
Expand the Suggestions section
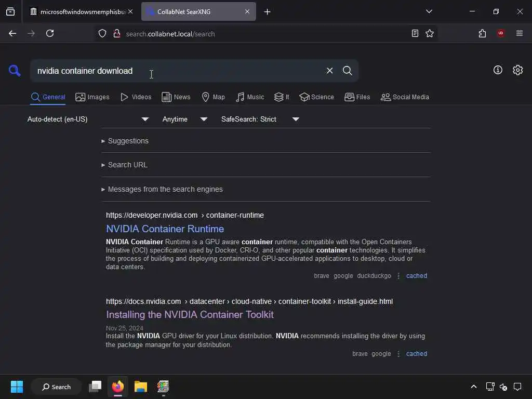pos(128,141)
